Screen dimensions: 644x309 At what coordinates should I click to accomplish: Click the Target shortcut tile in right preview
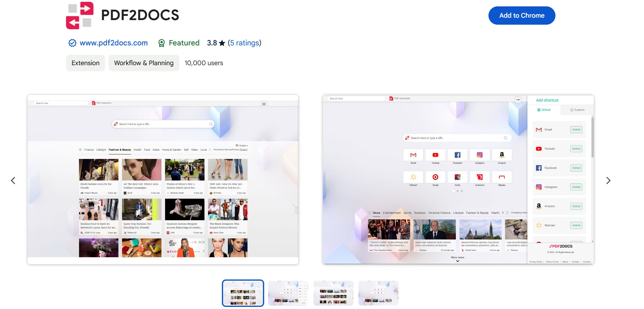436,177
